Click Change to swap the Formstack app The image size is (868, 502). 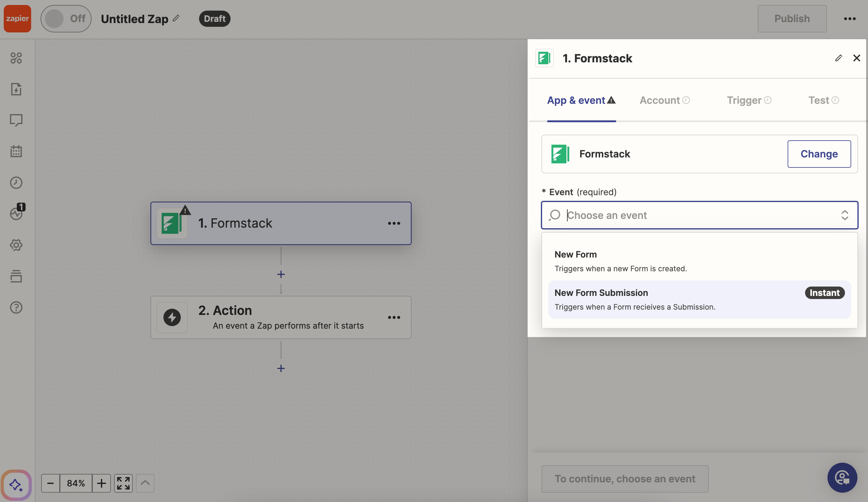(x=819, y=154)
